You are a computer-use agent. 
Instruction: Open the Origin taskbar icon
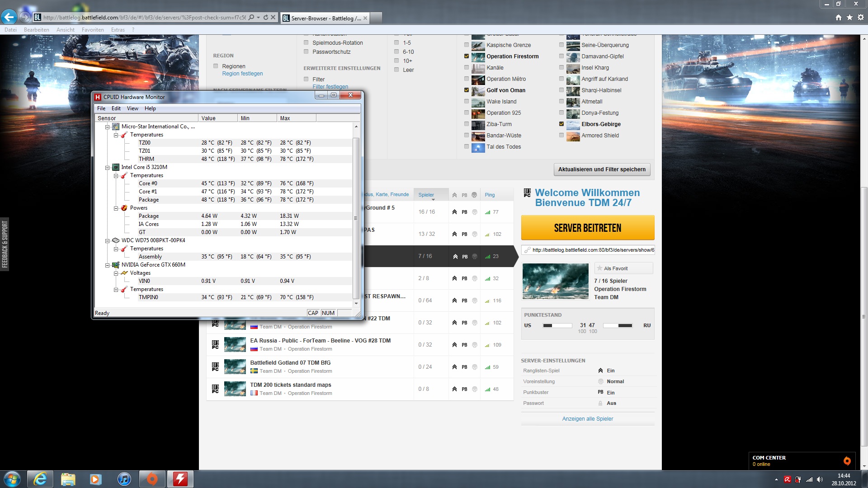tap(152, 479)
